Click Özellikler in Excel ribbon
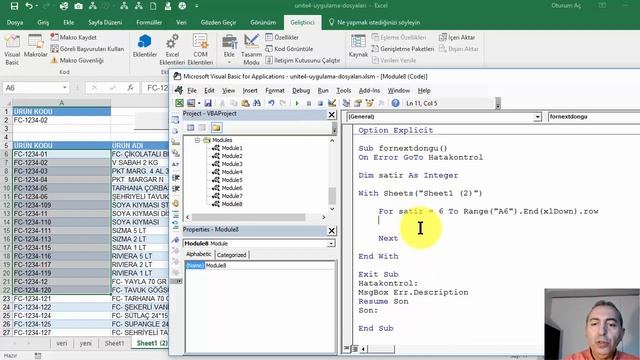This screenshot has height=360, width=640. pos(282,37)
